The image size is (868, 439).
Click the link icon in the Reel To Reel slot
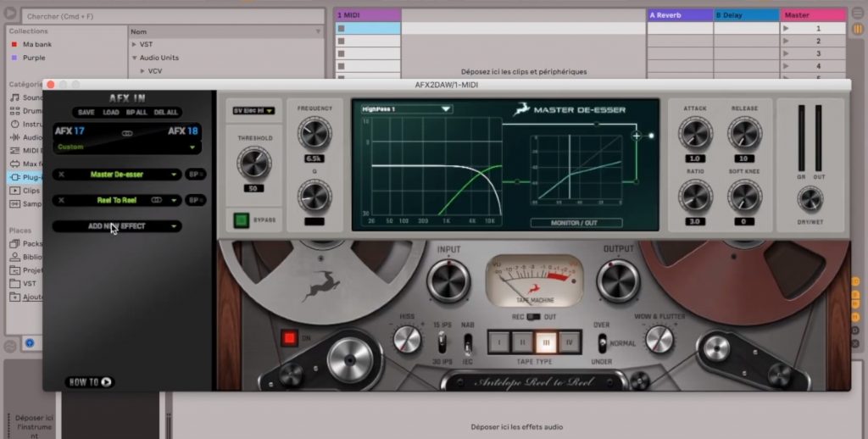(x=157, y=200)
